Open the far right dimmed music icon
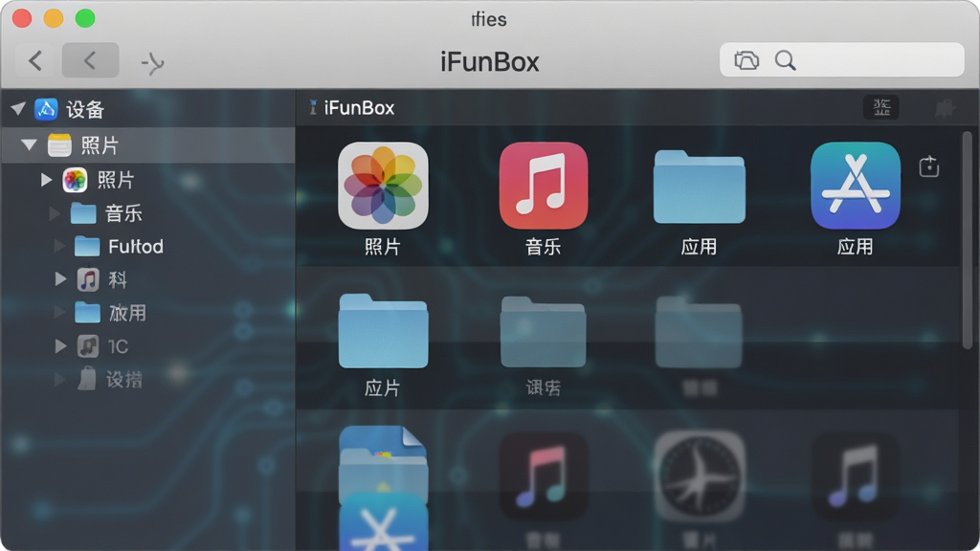Screen dimensions: 980x551 pos(855,476)
